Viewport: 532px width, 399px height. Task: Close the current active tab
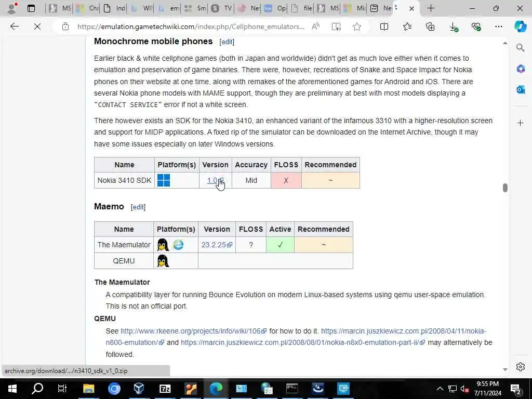coord(411,8)
